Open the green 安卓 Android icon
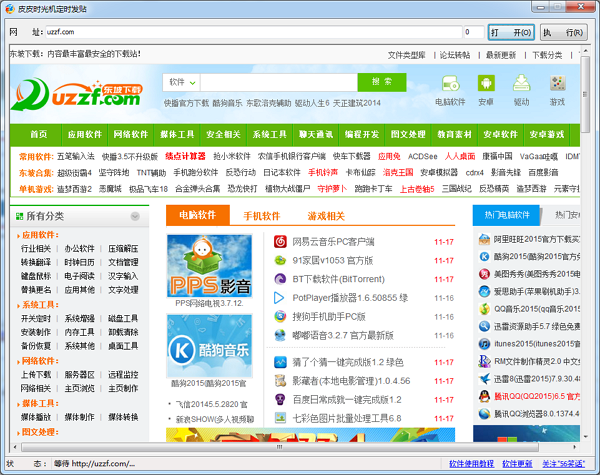600x475 pixels. coord(486,83)
